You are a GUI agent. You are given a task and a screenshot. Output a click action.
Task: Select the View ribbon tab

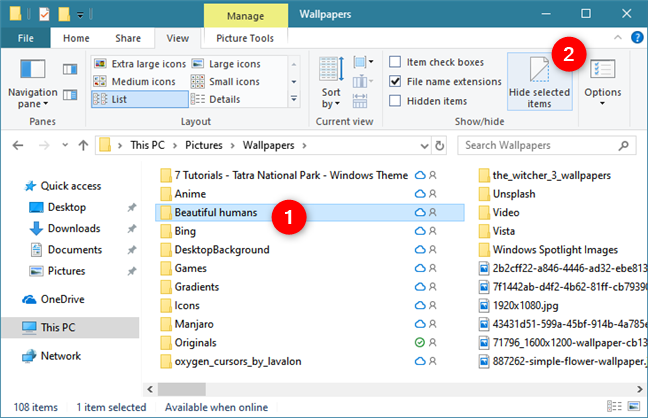coord(178,38)
